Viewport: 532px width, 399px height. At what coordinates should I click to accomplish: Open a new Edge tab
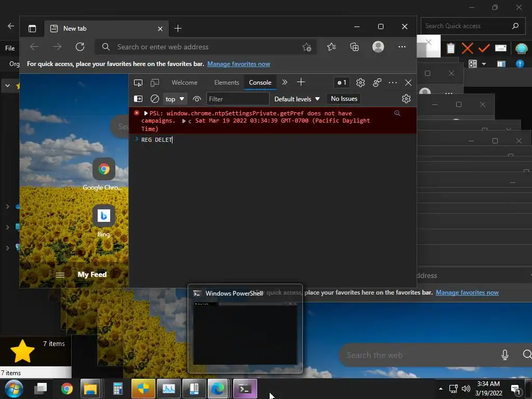[x=178, y=29]
